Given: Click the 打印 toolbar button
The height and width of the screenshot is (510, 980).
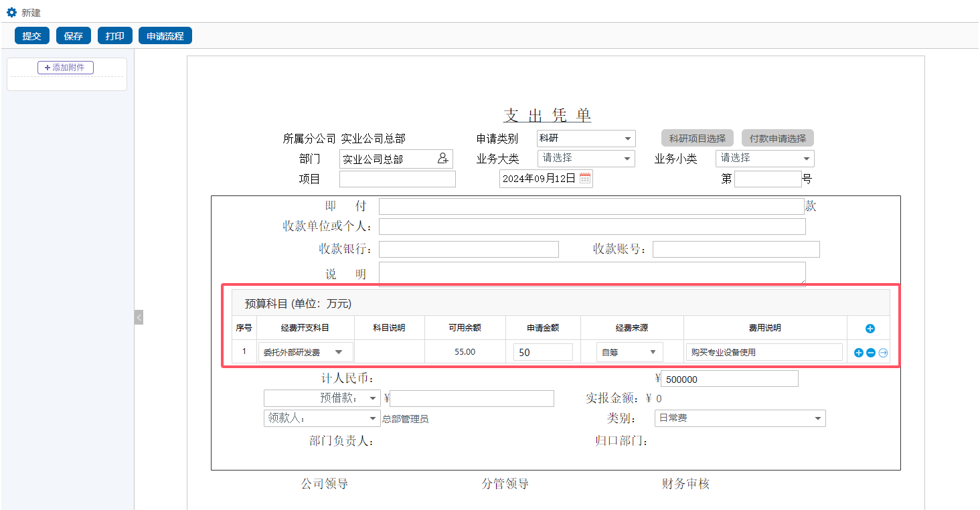Looking at the screenshot, I should click(115, 36).
